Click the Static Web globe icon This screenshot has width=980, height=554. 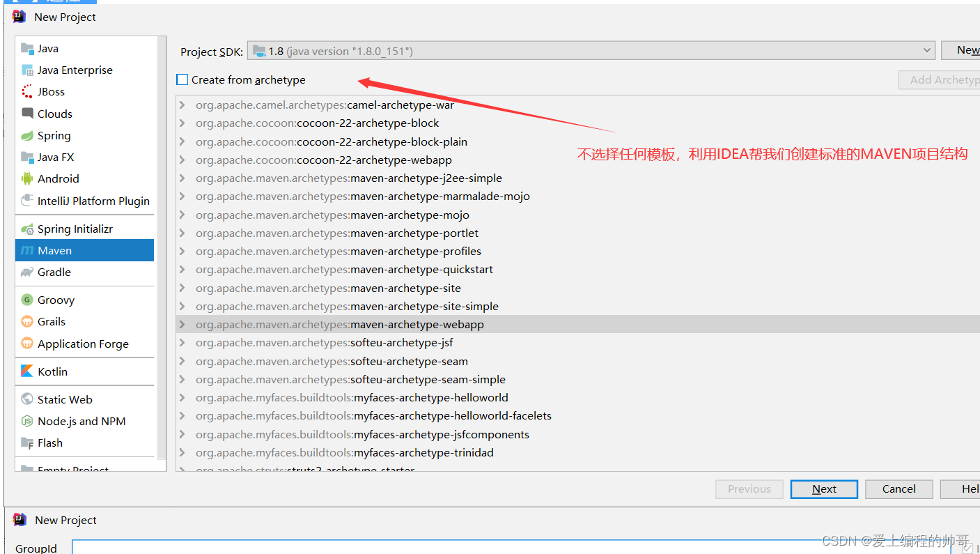(x=27, y=399)
